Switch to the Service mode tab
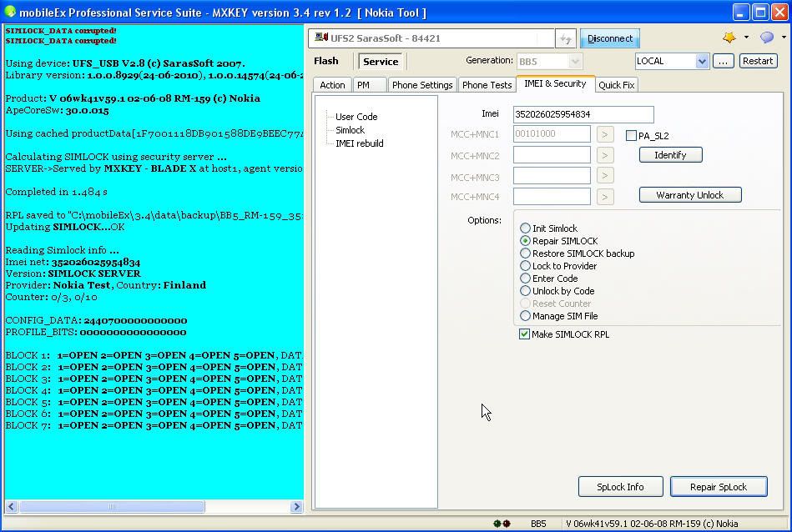Screen dimensions: 792x532 [x=381, y=62]
